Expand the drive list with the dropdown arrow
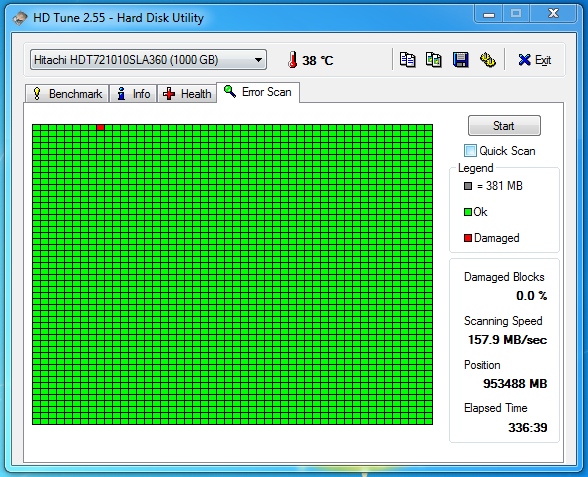The height and width of the screenshot is (477, 588). 258,60
